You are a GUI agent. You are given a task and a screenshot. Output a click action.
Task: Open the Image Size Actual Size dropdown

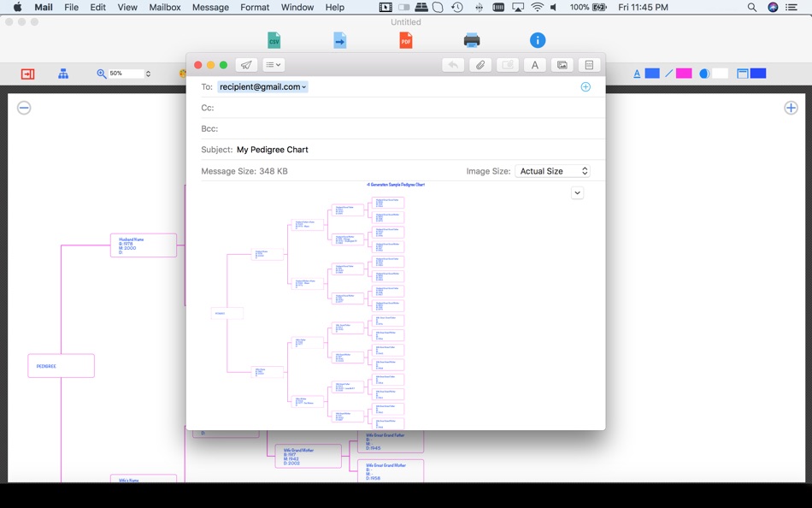(552, 171)
